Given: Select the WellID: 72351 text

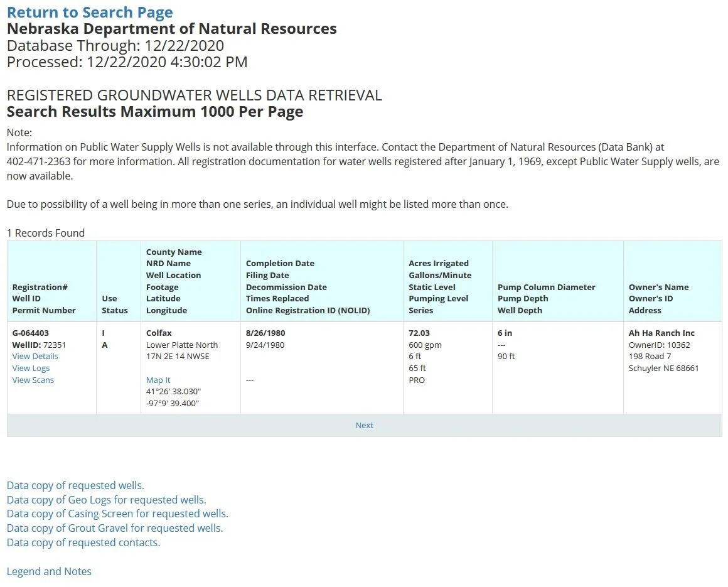Looking at the screenshot, I should tap(39, 345).
